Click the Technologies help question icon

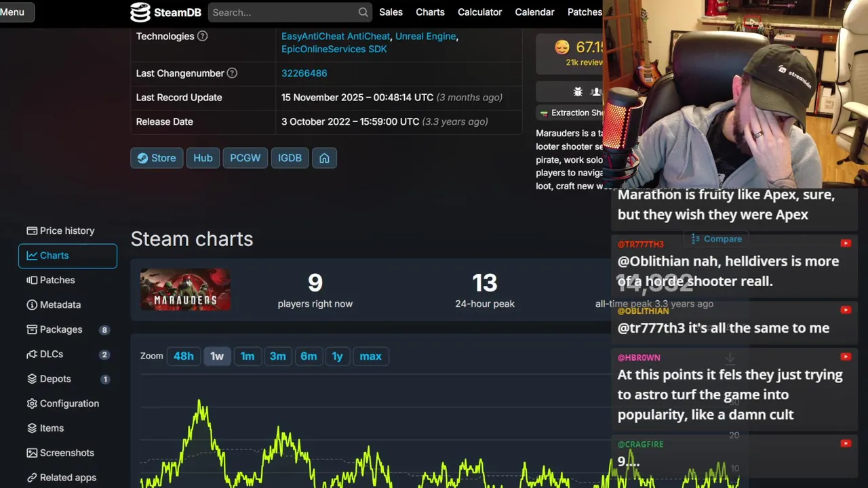tap(202, 36)
